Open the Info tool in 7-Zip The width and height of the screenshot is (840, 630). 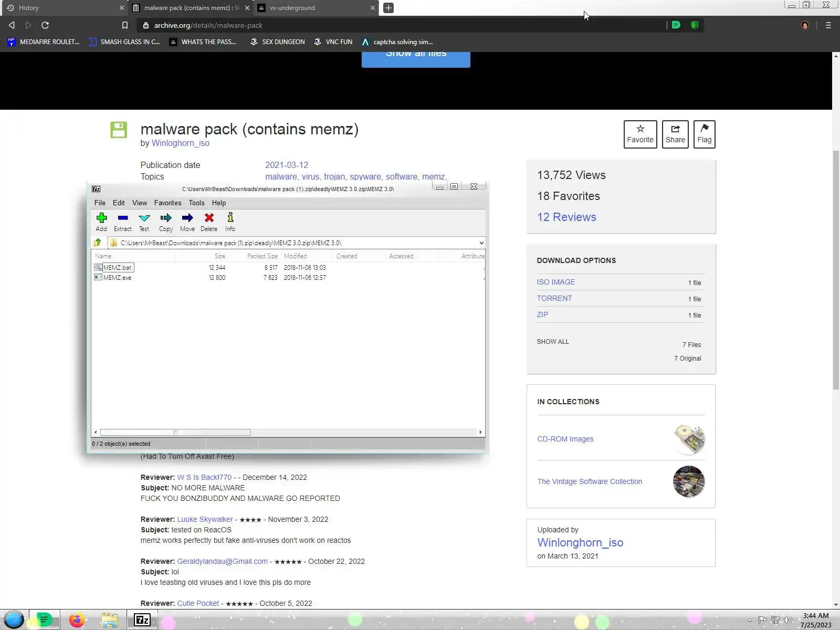pyautogui.click(x=230, y=222)
